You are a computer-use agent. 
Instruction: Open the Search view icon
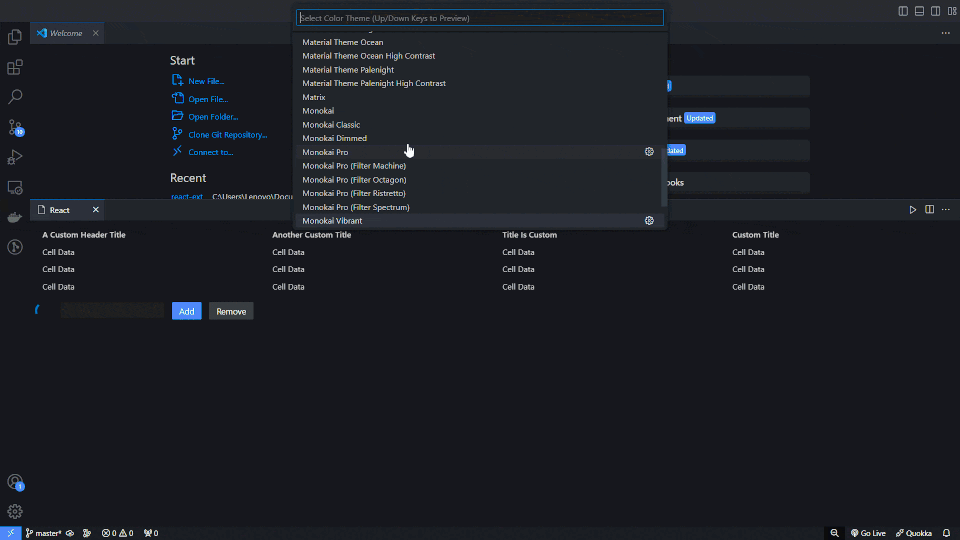[15, 97]
